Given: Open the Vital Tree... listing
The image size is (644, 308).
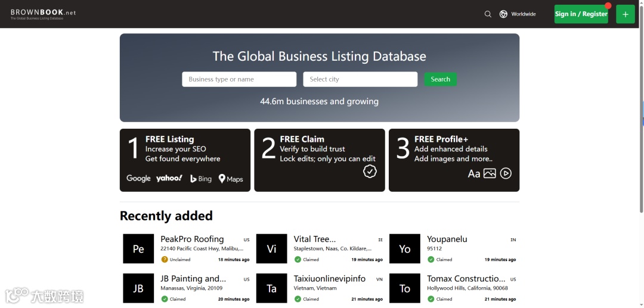Looking at the screenshot, I should click(315, 239).
